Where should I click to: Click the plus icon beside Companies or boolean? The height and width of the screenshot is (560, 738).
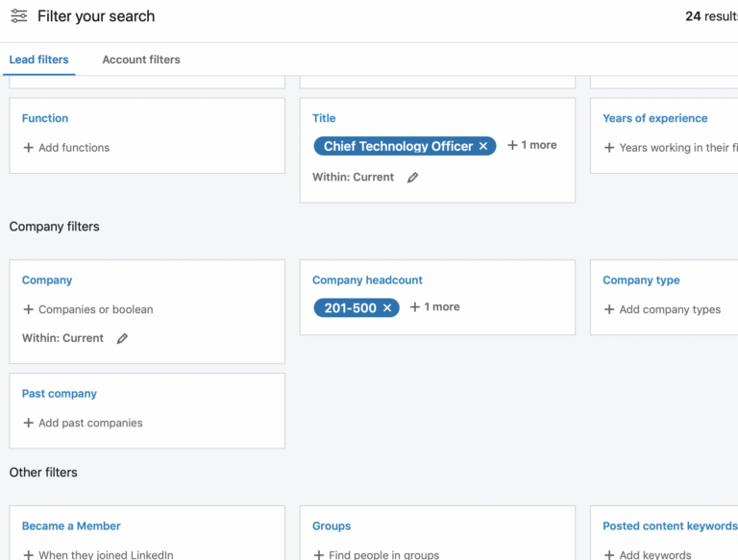click(x=28, y=309)
